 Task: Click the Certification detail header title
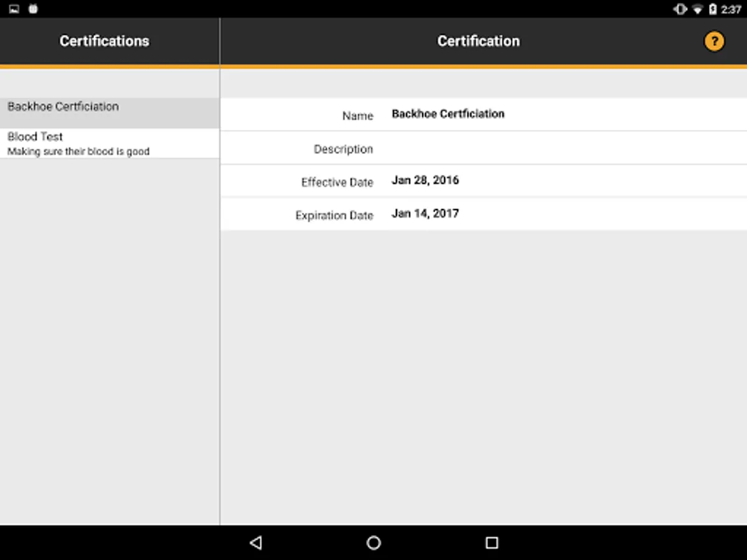(478, 41)
